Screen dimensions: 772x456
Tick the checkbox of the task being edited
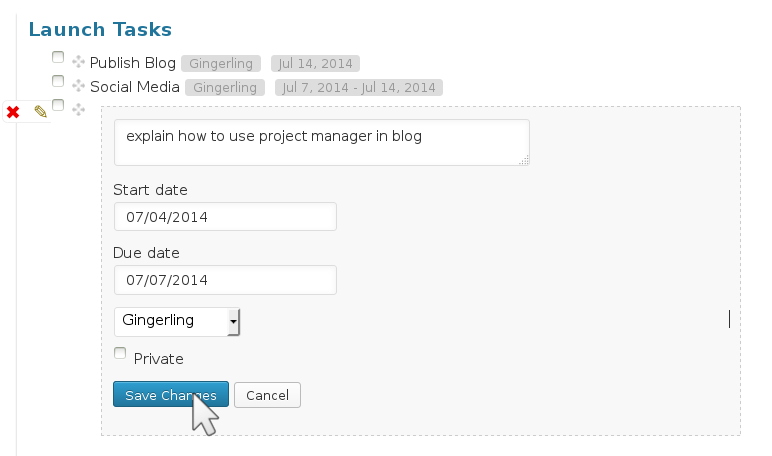(x=58, y=105)
